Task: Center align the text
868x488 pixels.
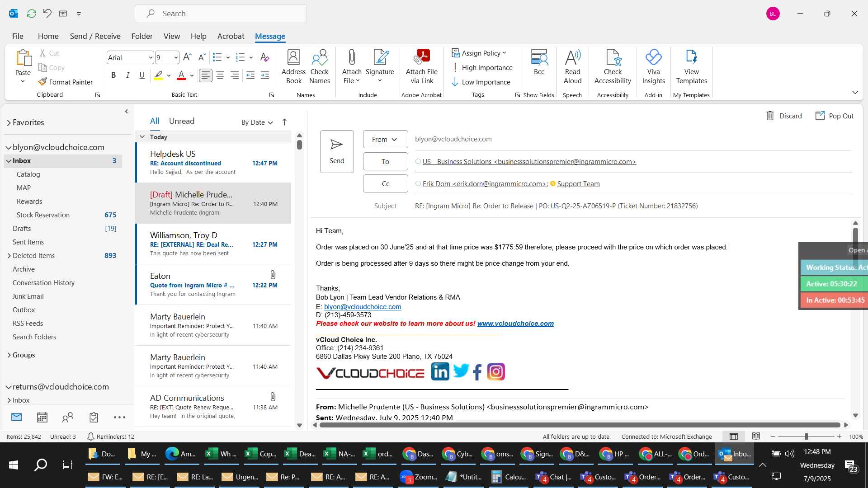Action: [x=220, y=75]
